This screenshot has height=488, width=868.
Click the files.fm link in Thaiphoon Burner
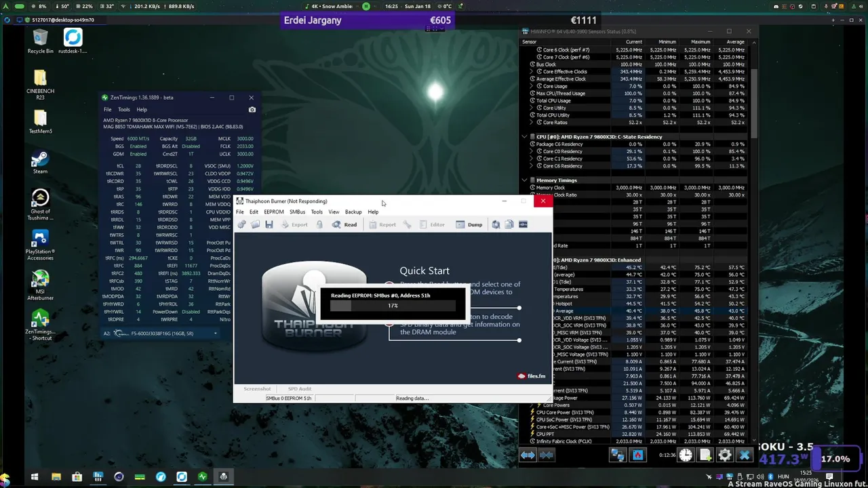pos(532,376)
